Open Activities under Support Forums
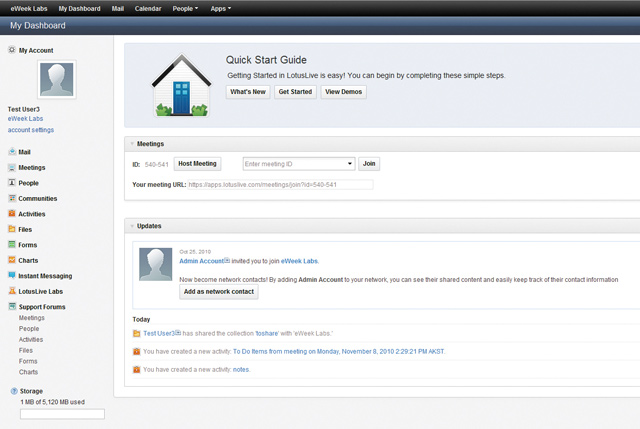 tap(31, 340)
